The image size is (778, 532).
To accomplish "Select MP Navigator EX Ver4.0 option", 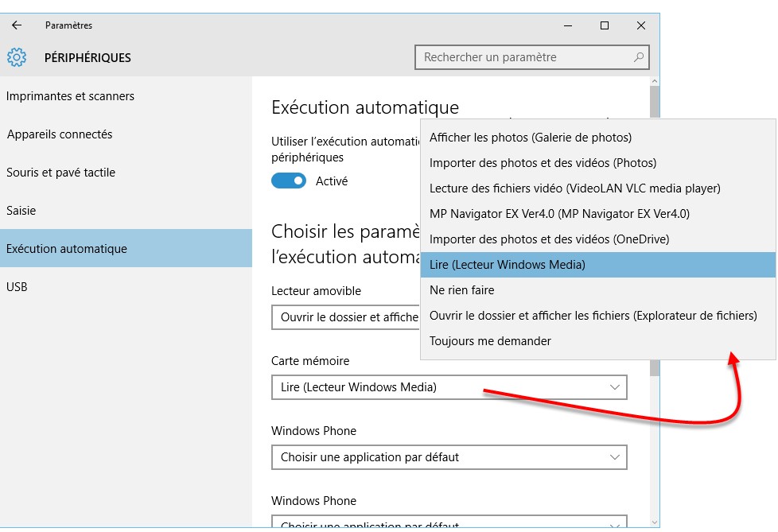I will [x=559, y=214].
